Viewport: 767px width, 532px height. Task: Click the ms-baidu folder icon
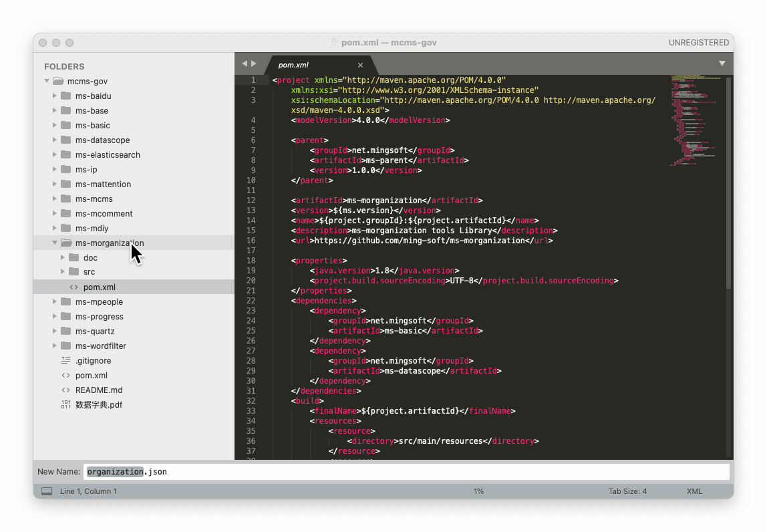(65, 96)
